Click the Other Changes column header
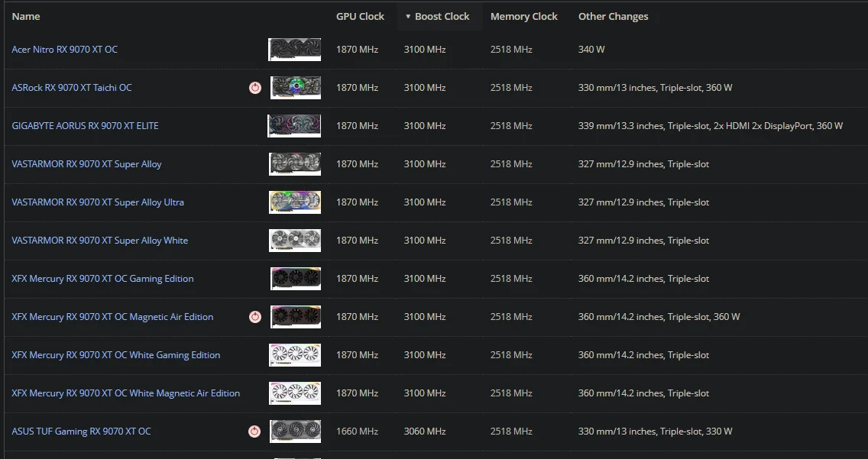 tap(613, 16)
